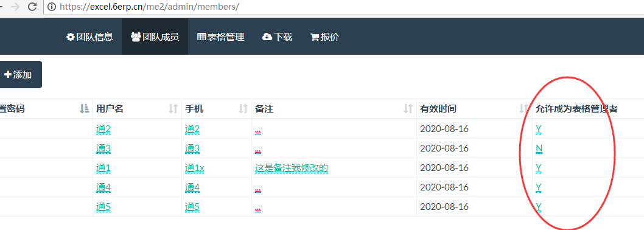This screenshot has height=230, width=644.
Task: Sort by the 手机 column sort icon
Action: (x=243, y=109)
